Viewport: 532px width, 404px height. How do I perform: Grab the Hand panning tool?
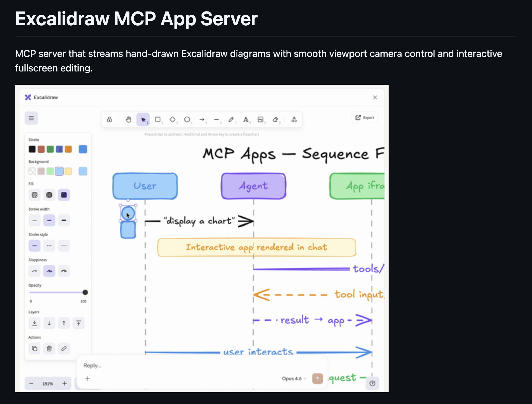point(129,119)
